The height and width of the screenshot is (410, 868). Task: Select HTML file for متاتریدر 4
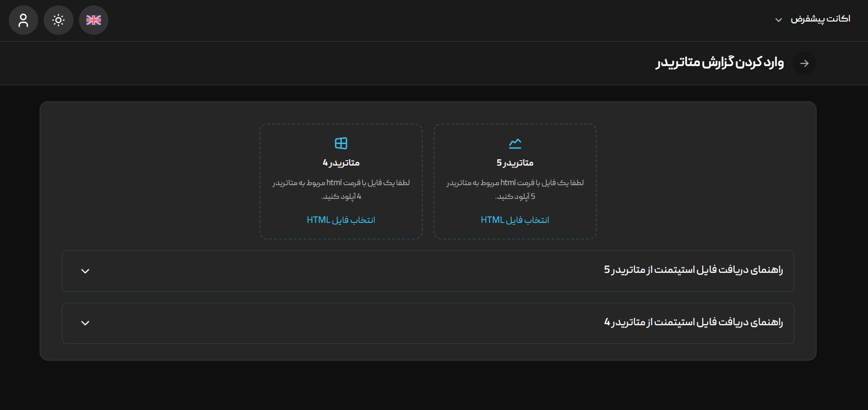341,220
